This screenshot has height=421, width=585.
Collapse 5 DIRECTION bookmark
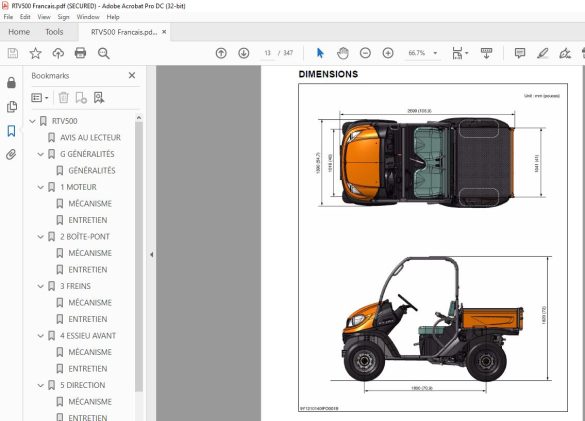41,385
